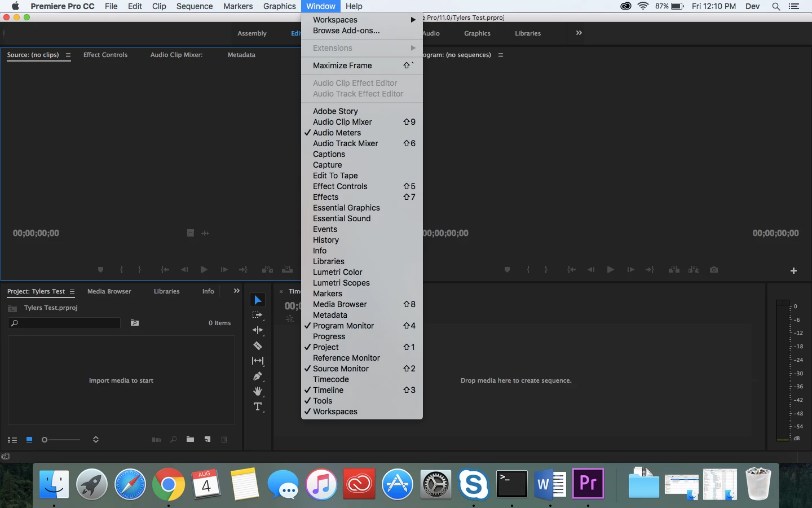812x508 pixels.
Task: Switch Project panel to Icon View
Action: 29,439
